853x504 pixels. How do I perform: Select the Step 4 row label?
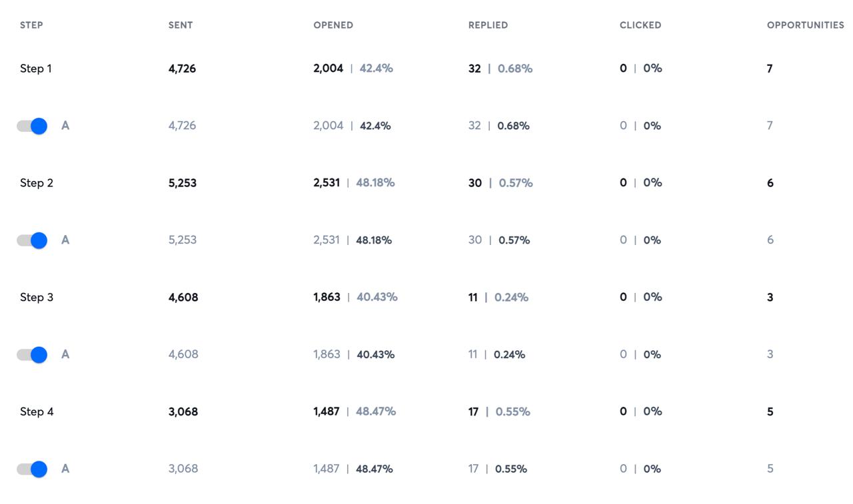point(37,412)
